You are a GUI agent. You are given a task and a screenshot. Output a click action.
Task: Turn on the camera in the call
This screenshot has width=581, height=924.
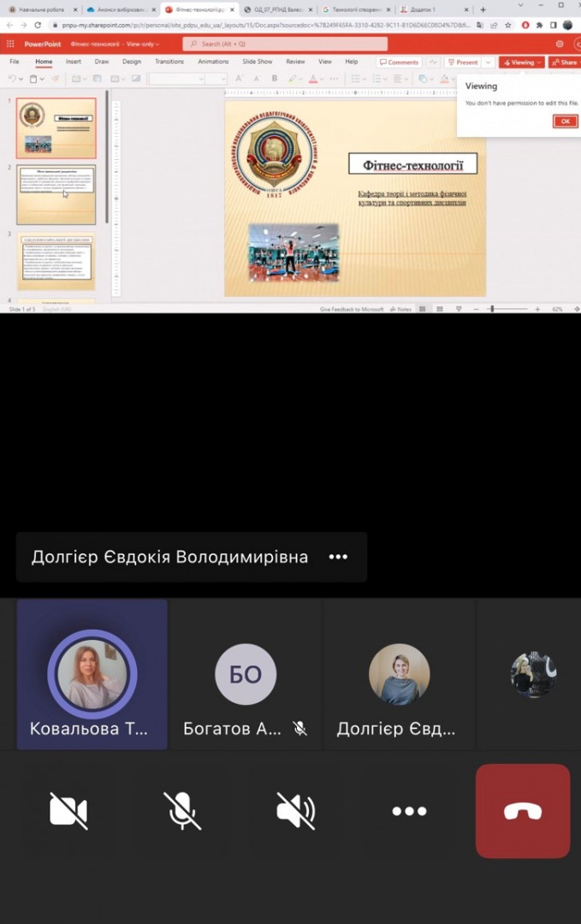(x=68, y=811)
